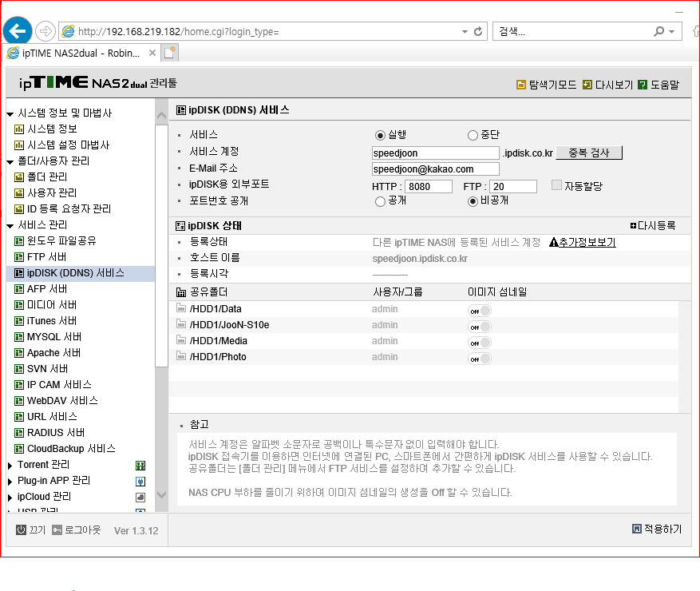Toggle image thumbnail for /HDD1/Media
Screen dimensions: 700x591
(480, 343)
